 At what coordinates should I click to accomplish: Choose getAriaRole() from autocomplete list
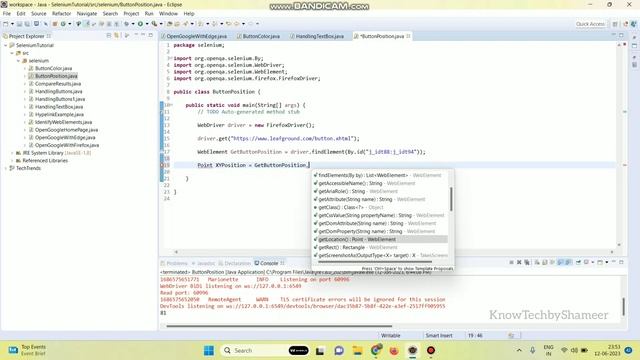(380, 191)
